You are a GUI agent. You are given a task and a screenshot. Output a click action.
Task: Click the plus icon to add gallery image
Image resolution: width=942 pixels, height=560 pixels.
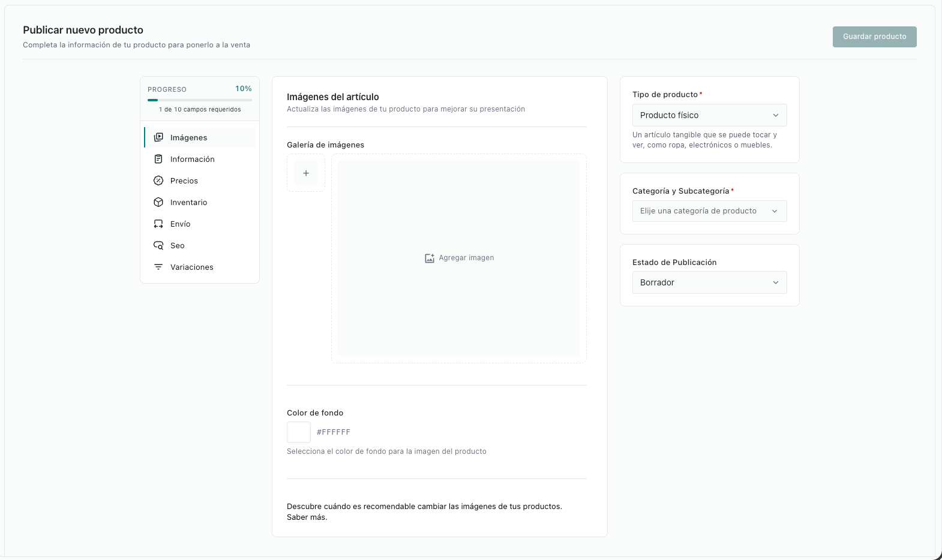click(x=306, y=173)
